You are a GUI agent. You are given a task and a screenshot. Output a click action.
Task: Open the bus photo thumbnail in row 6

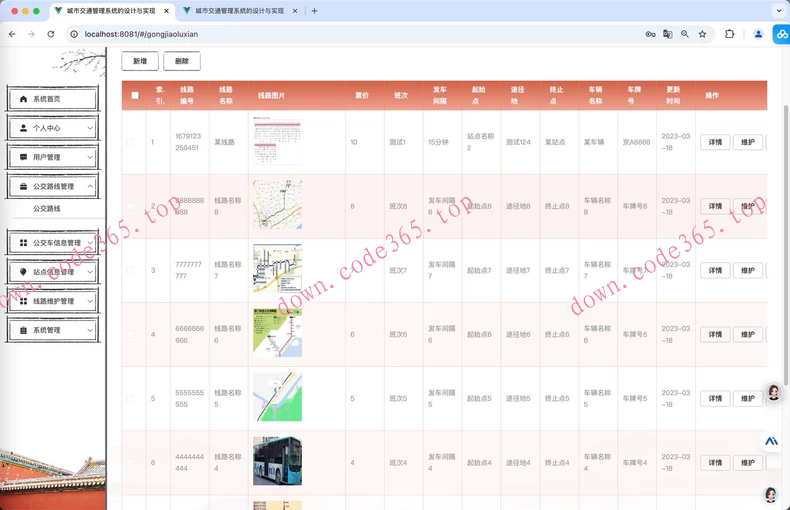click(277, 461)
